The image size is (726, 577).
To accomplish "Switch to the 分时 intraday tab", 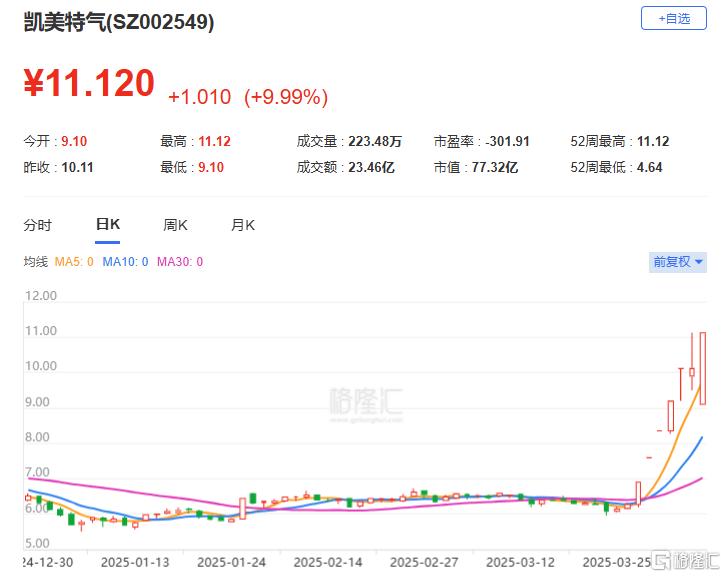I will pos(38,226).
